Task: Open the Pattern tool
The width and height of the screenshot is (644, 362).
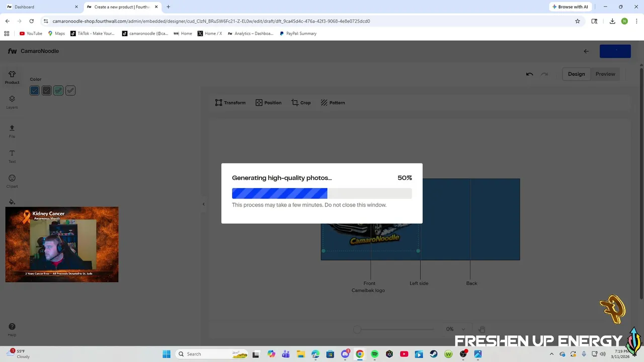Action: tap(333, 103)
